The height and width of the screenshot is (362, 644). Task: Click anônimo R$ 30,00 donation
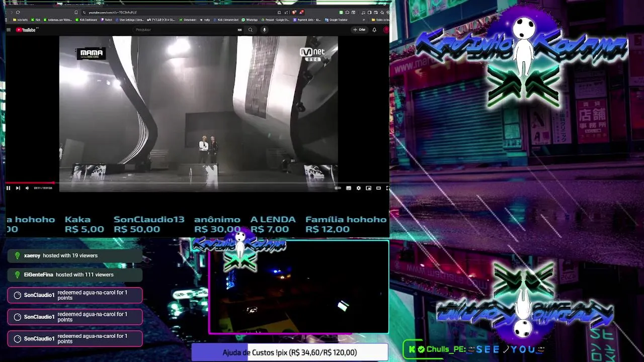[x=217, y=224]
